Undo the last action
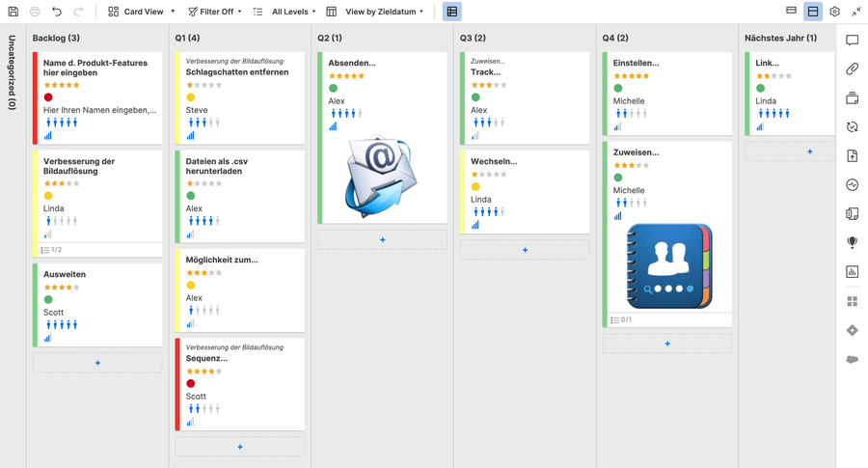 pyautogui.click(x=57, y=11)
